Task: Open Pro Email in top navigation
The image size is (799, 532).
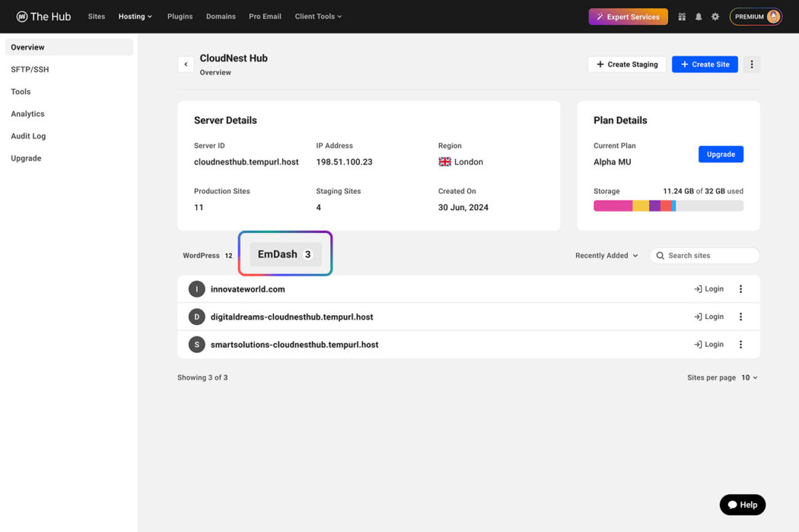Action: [x=265, y=16]
